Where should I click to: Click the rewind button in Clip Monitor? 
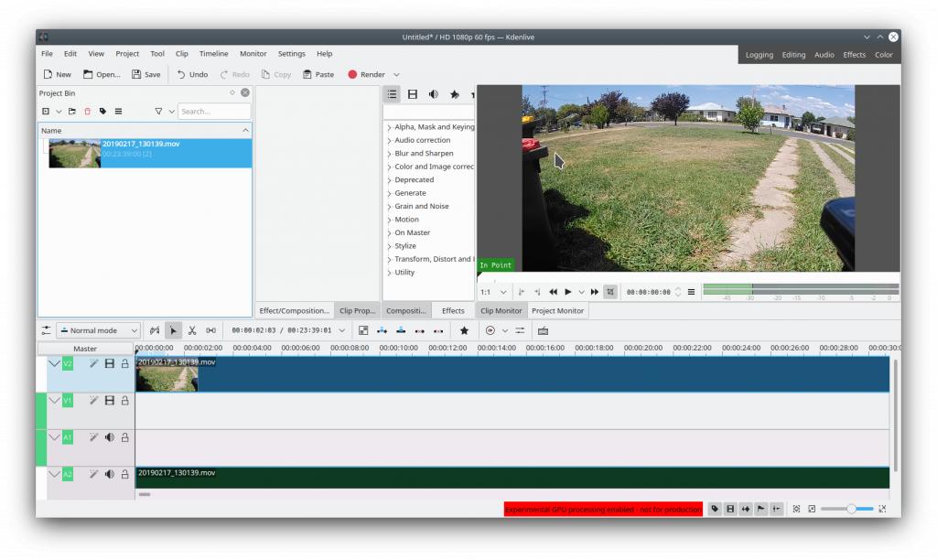(553, 292)
